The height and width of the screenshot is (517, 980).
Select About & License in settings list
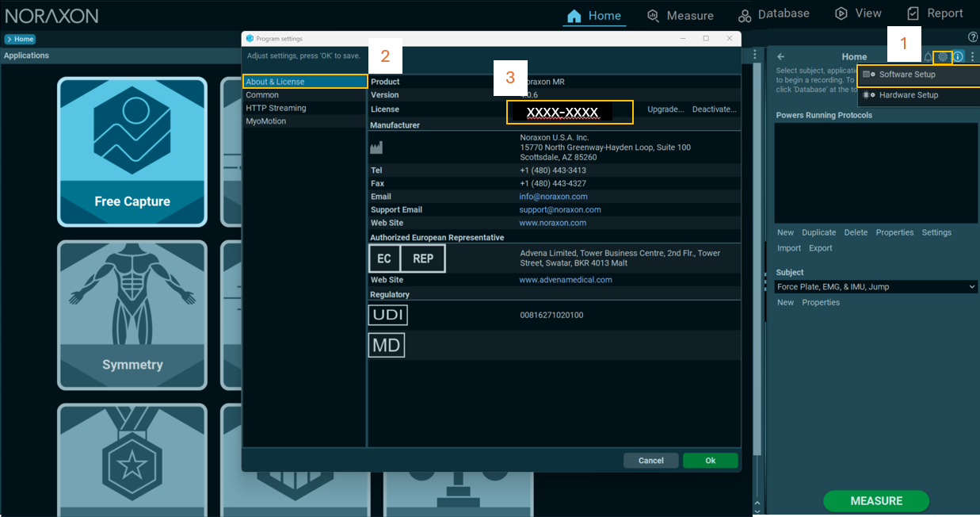(x=305, y=82)
